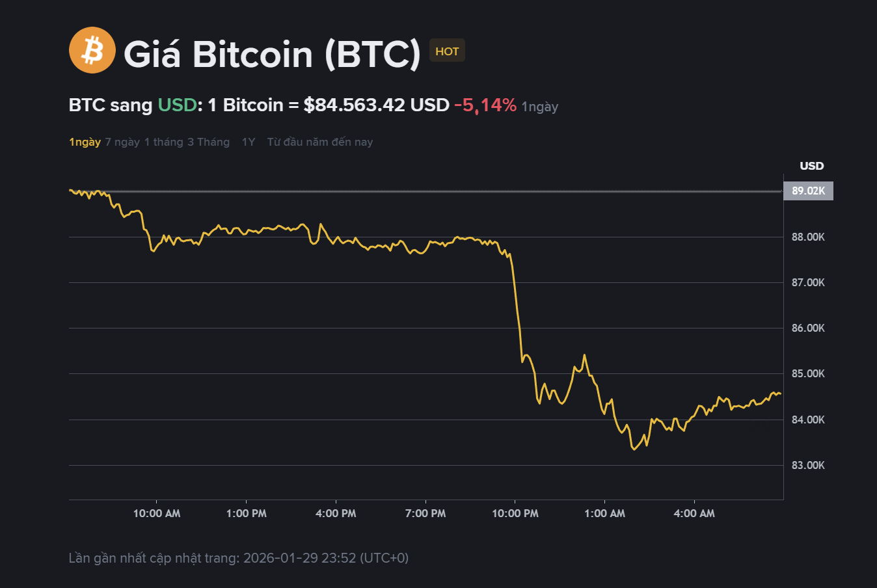Click the chart line at its lowest dip

tap(634, 449)
